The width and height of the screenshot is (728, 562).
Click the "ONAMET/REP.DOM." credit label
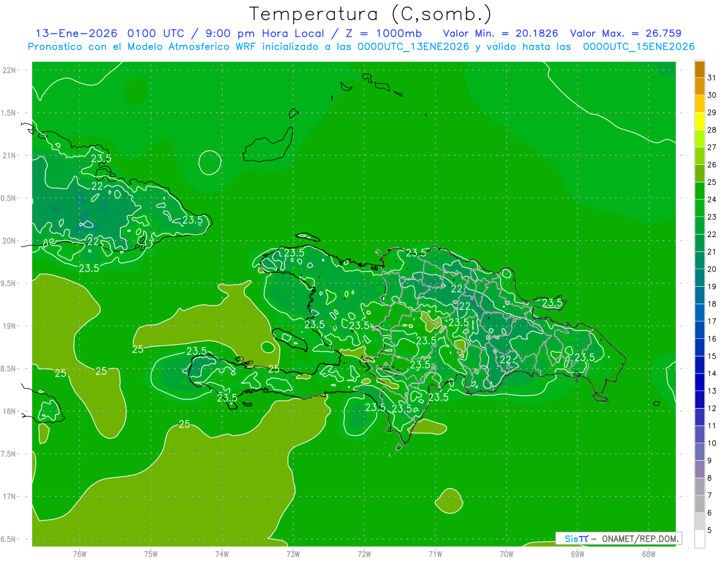(x=639, y=538)
